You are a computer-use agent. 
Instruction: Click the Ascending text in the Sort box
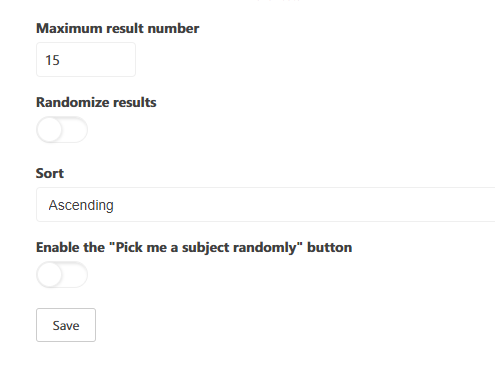[x=81, y=205]
